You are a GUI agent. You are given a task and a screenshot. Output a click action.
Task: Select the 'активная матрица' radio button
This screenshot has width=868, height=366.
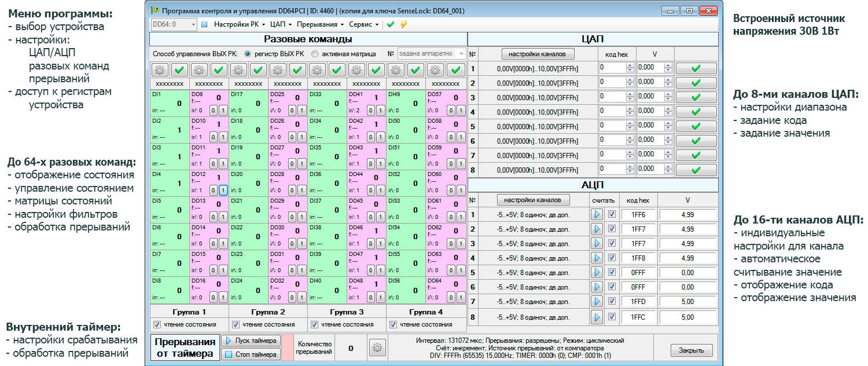point(315,54)
